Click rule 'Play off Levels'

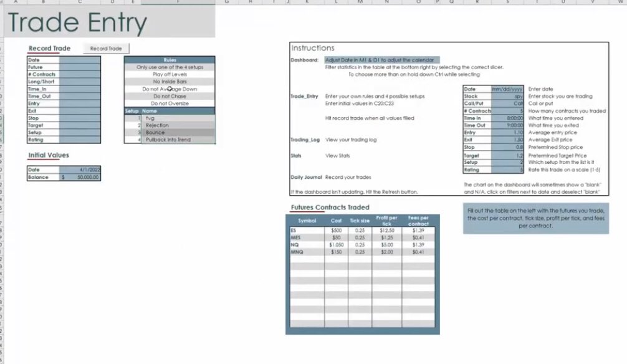tap(170, 74)
